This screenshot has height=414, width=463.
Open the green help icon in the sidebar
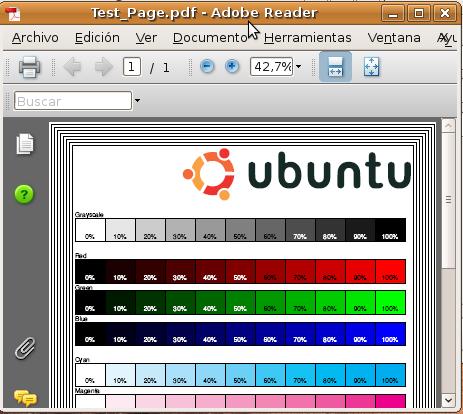point(24,194)
